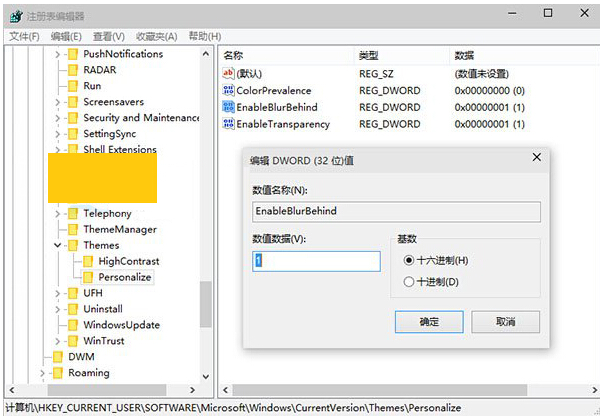Collapse the Themes tree node
The image size is (603, 419).
[58, 245]
